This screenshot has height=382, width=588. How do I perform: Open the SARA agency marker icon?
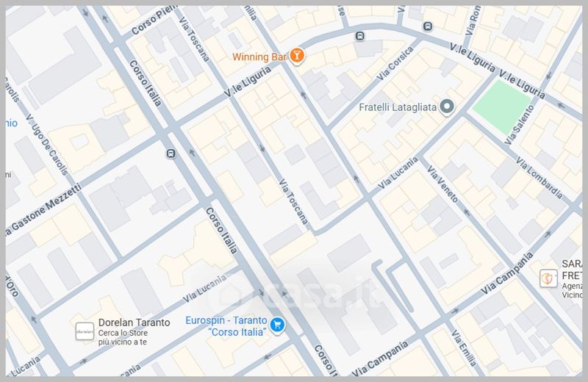tap(548, 278)
